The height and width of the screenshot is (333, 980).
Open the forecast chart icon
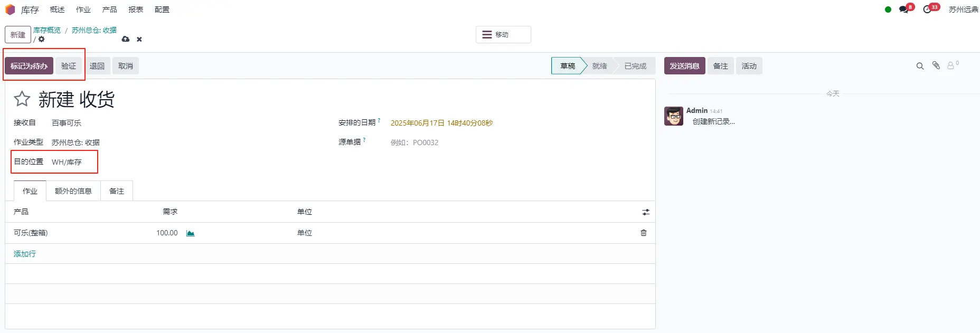[x=191, y=233]
